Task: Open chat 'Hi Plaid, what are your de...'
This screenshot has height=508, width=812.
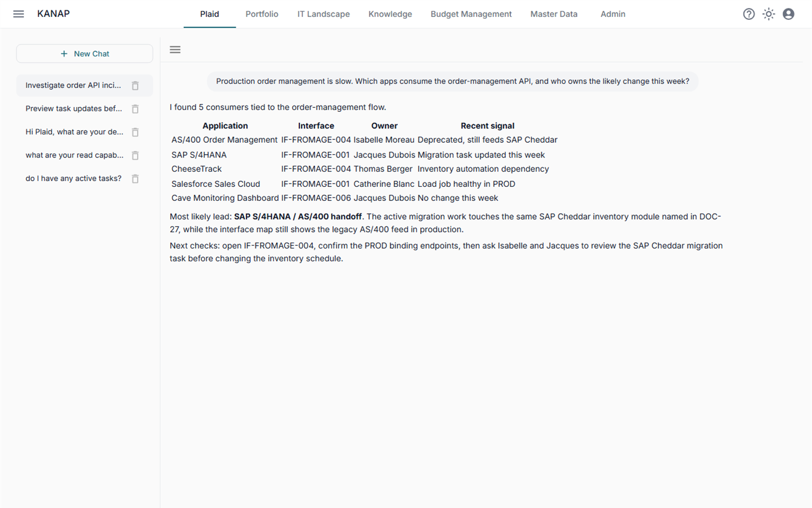Action: click(74, 132)
